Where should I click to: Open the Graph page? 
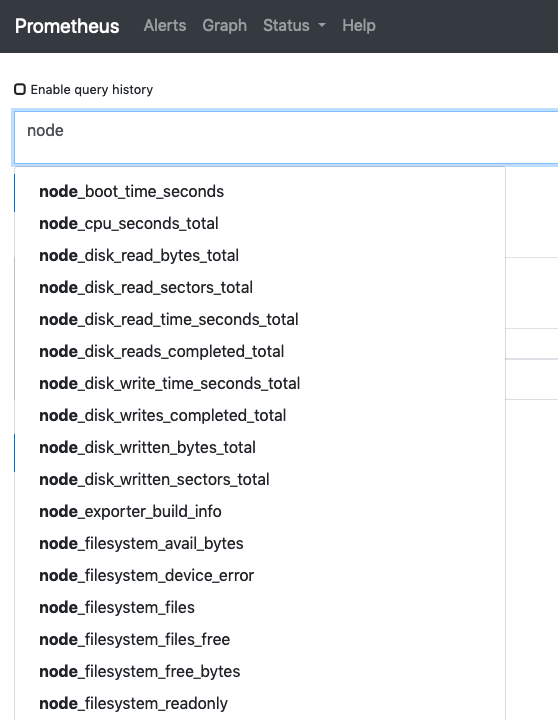click(x=225, y=25)
